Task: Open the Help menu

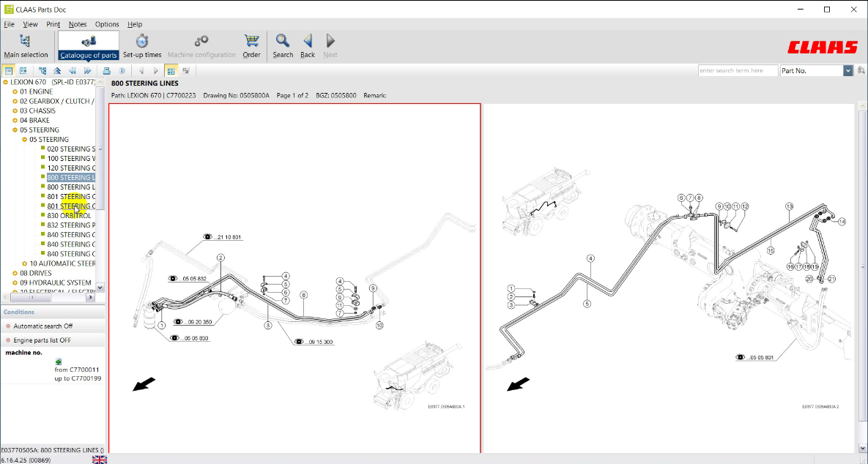Action: click(x=135, y=24)
